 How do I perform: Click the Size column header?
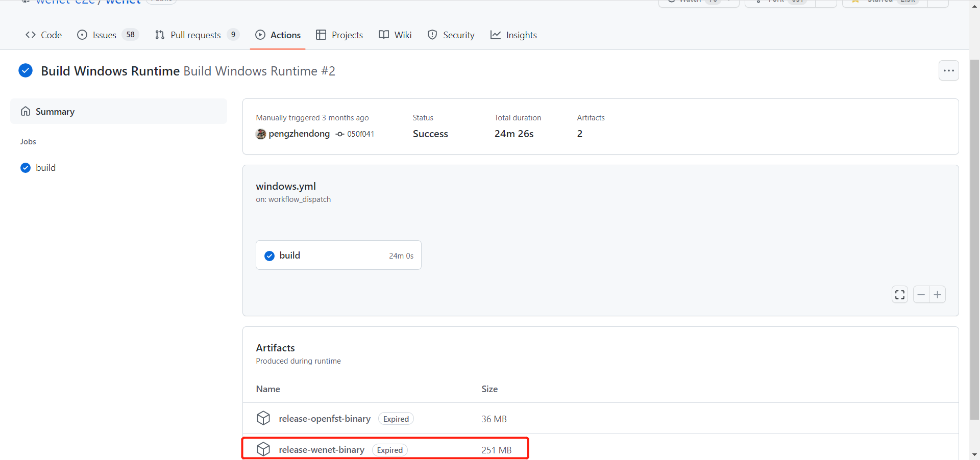[489, 389]
